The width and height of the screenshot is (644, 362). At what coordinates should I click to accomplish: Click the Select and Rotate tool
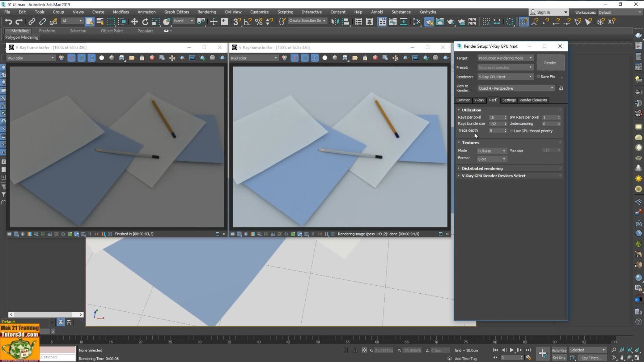pos(145,22)
